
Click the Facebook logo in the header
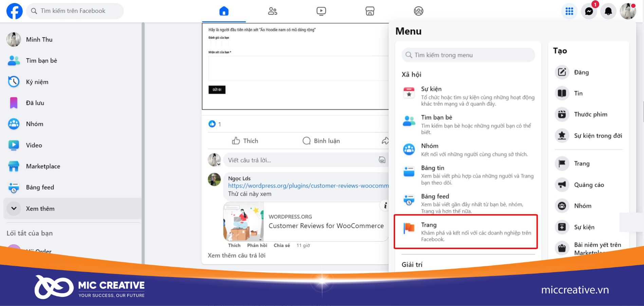click(15, 11)
